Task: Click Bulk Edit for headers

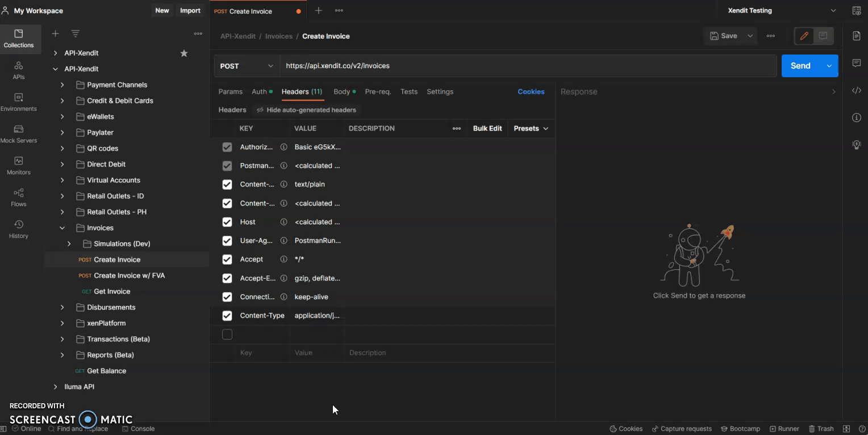Action: tap(487, 128)
